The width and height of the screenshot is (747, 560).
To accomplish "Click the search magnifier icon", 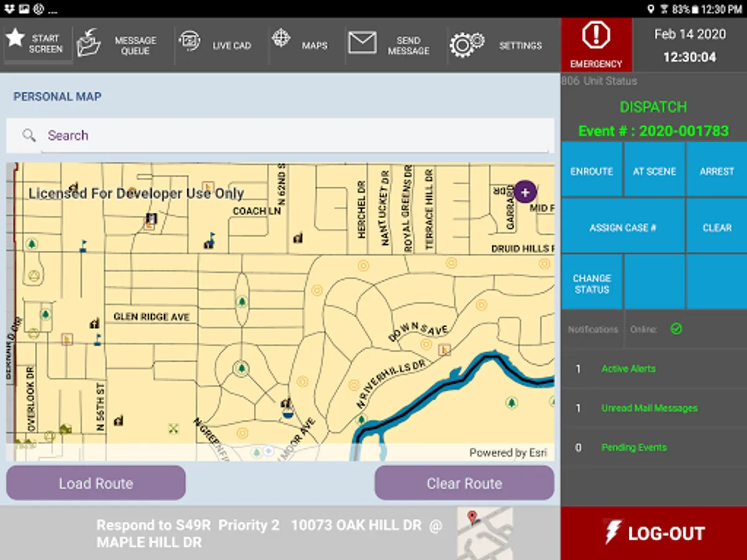I will 28,135.
